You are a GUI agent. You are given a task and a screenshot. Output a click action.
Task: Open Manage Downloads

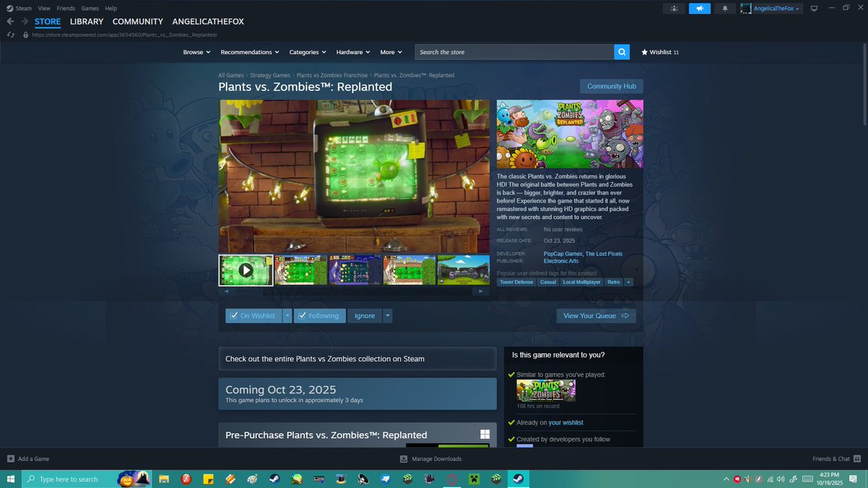click(x=430, y=459)
